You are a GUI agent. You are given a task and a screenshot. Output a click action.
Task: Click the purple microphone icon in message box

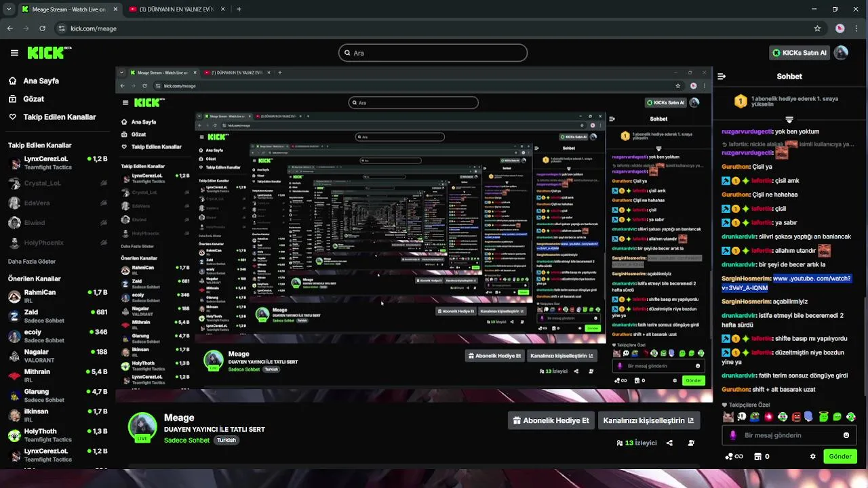click(732, 435)
